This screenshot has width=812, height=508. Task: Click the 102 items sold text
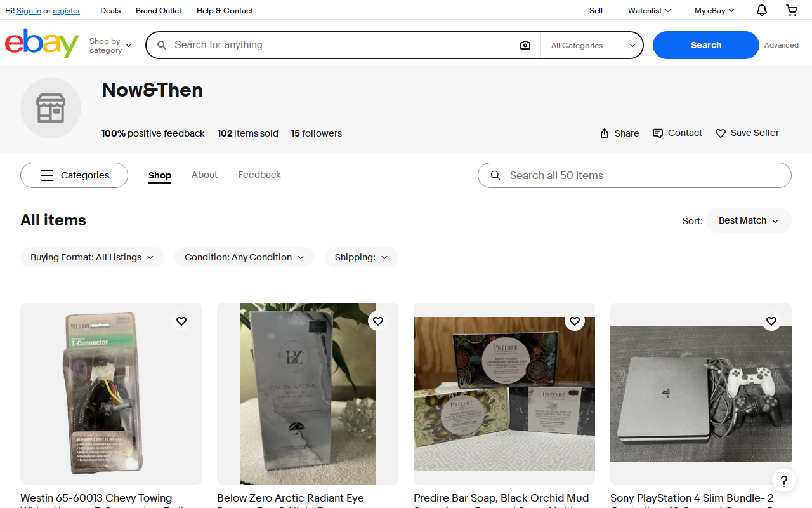point(248,133)
